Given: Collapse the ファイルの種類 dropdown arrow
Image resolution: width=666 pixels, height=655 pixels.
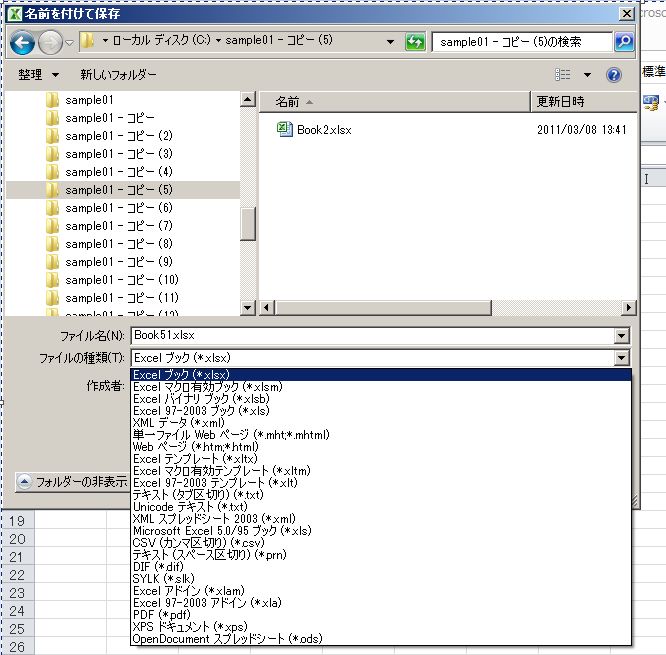Looking at the screenshot, I should point(621,358).
